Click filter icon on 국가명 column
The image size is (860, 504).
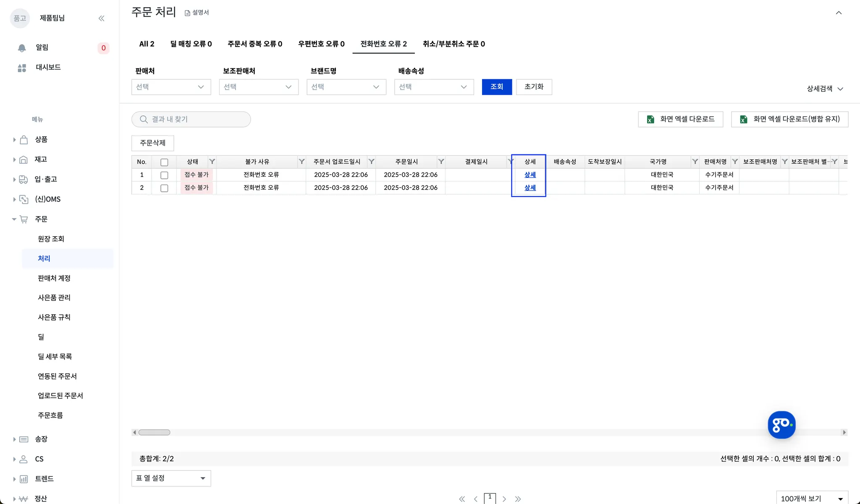695,162
